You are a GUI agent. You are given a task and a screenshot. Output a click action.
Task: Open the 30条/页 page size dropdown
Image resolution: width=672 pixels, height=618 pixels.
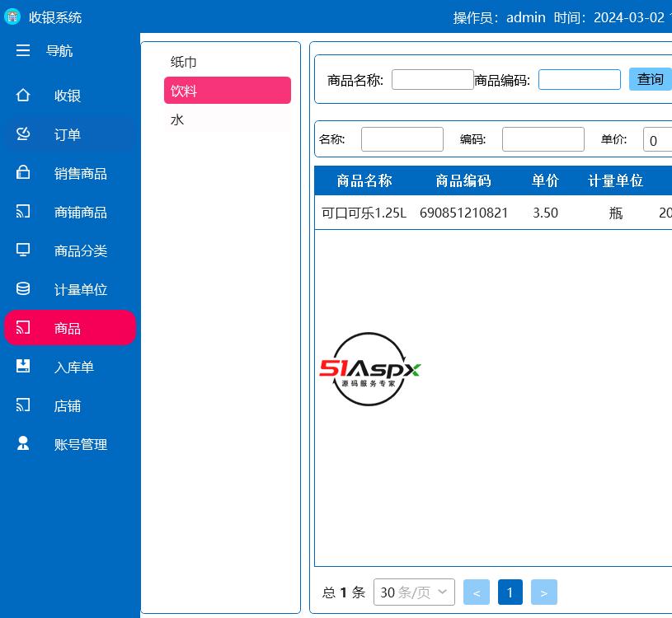click(x=414, y=592)
